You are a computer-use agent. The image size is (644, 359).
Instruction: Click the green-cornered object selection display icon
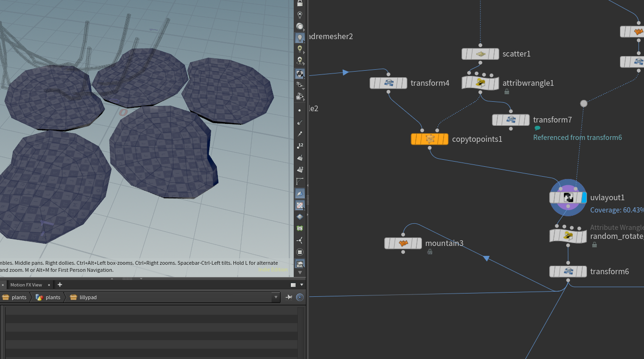tap(300, 228)
